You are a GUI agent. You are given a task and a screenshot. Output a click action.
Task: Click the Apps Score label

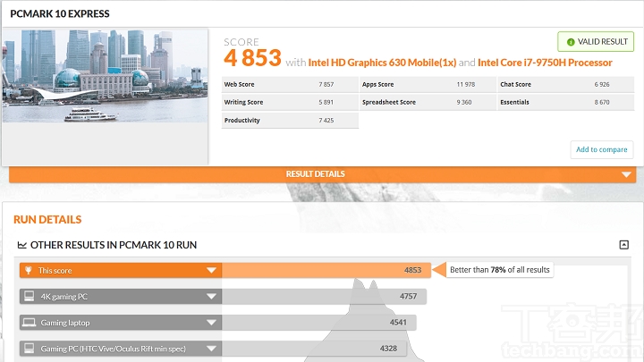click(x=377, y=84)
